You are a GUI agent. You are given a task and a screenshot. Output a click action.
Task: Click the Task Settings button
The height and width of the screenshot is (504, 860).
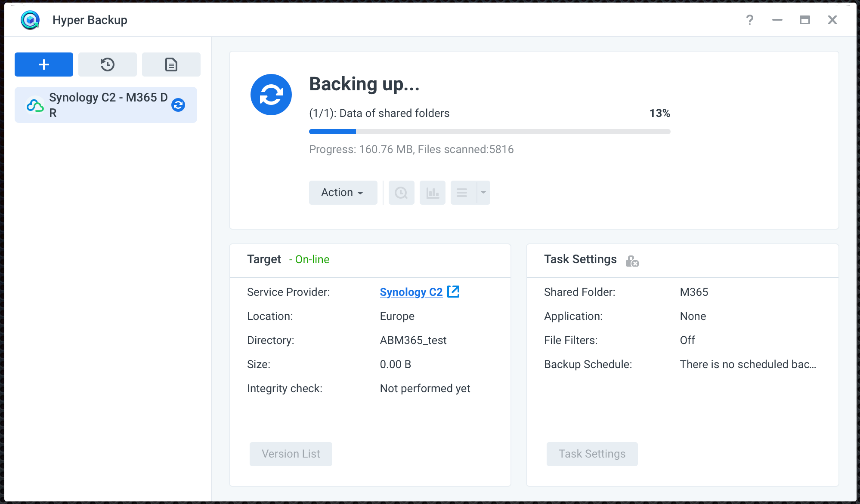point(592,454)
